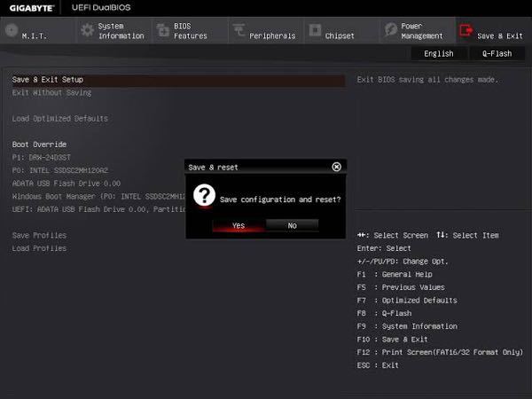
Task: Click the F10 : Save & Exit hint
Action: tap(393, 340)
